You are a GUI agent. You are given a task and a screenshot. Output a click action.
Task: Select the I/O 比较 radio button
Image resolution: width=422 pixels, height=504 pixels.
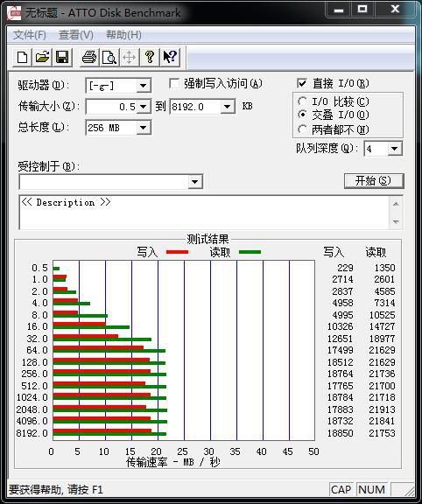tap(302, 101)
